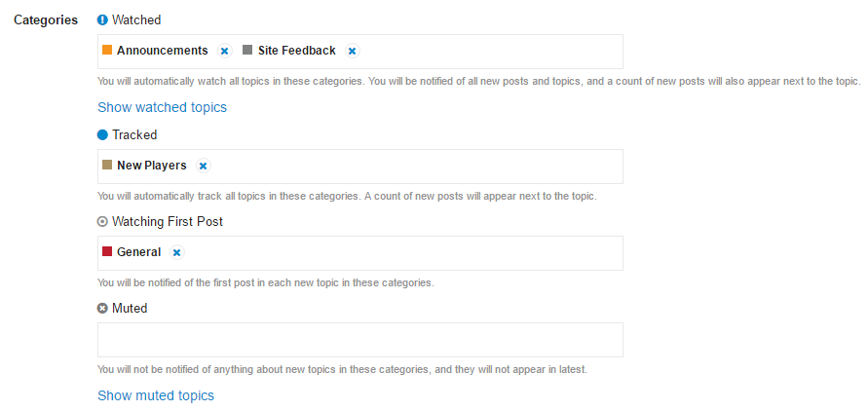The height and width of the screenshot is (411, 868).
Task: Remove General from Watching First Post
Action: [x=176, y=253]
